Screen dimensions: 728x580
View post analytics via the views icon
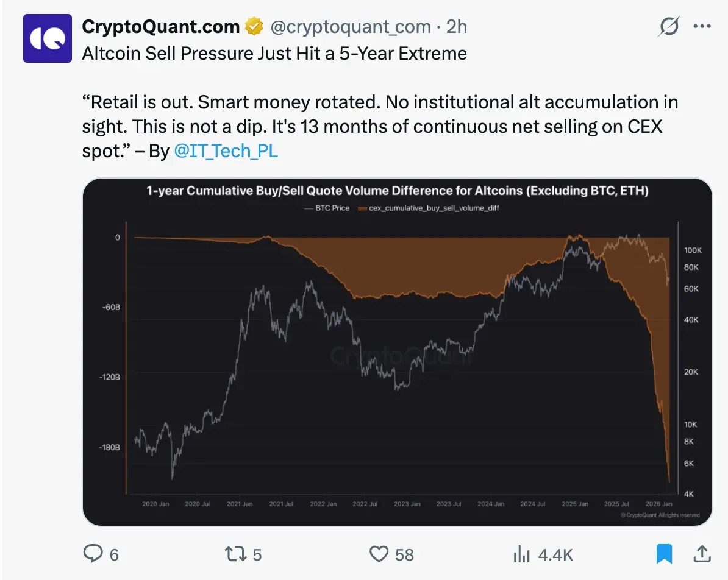point(523,554)
